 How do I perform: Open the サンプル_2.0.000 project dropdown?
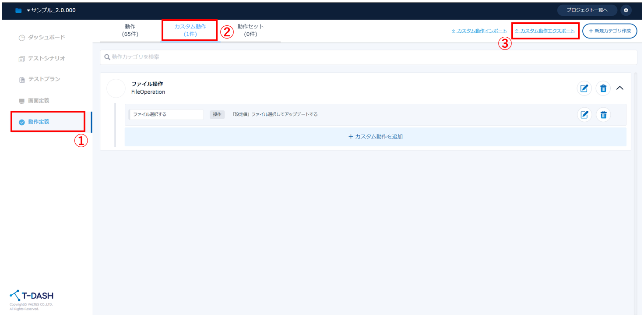pyautogui.click(x=50, y=10)
